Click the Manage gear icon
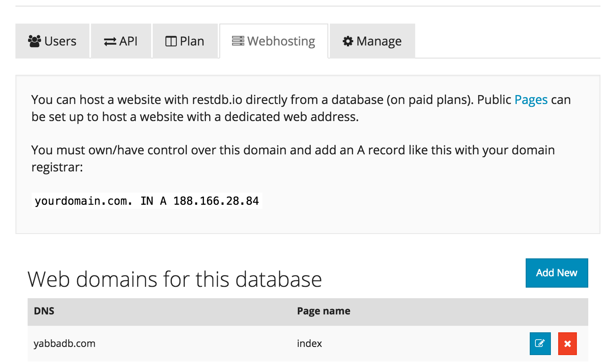611x364 pixels. click(x=348, y=41)
